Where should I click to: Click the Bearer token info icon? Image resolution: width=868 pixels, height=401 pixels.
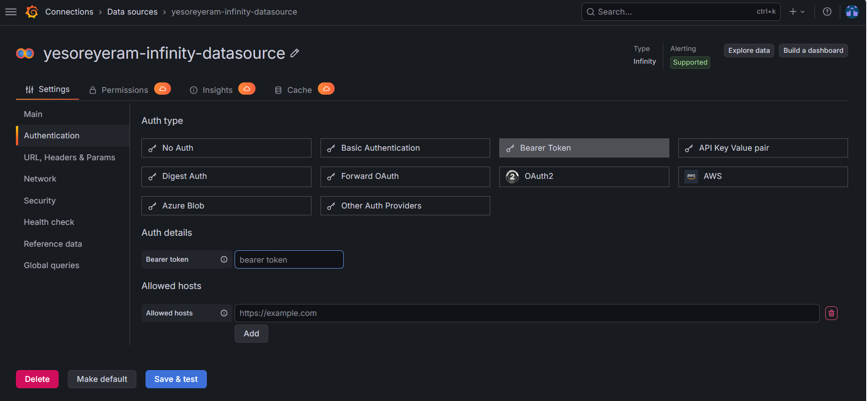coord(224,259)
